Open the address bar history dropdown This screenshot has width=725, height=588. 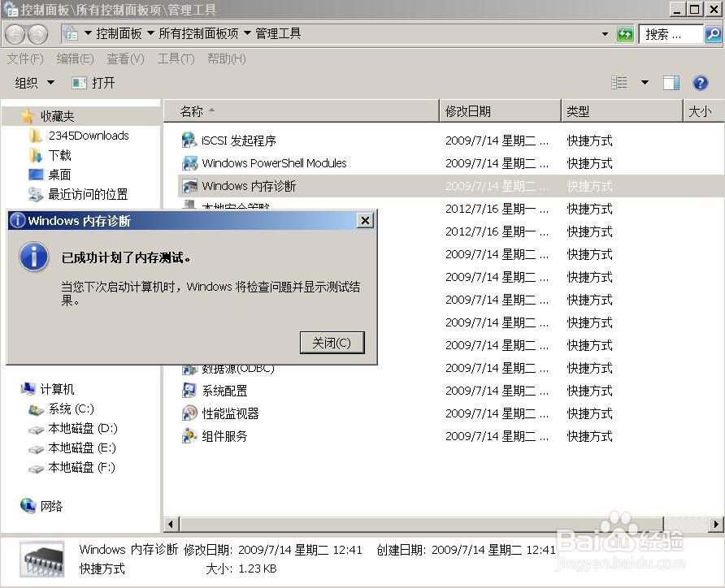[x=605, y=34]
